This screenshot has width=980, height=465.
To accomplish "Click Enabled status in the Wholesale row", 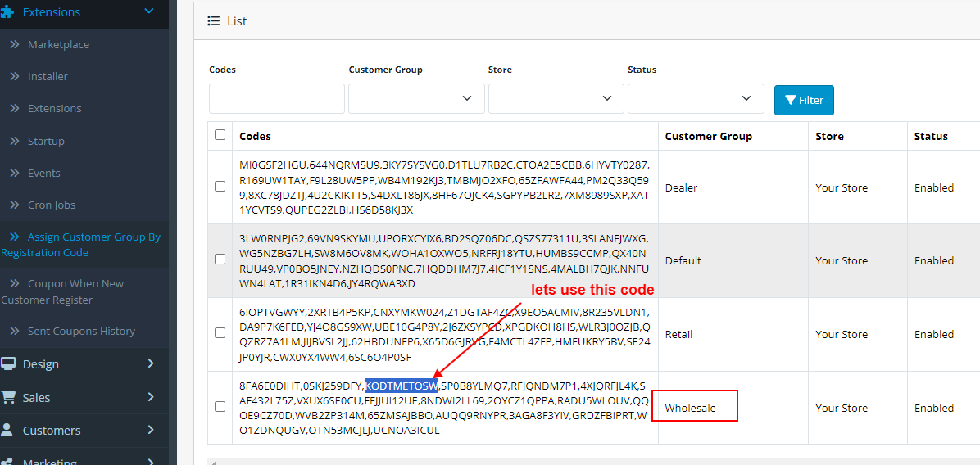I will point(934,408).
